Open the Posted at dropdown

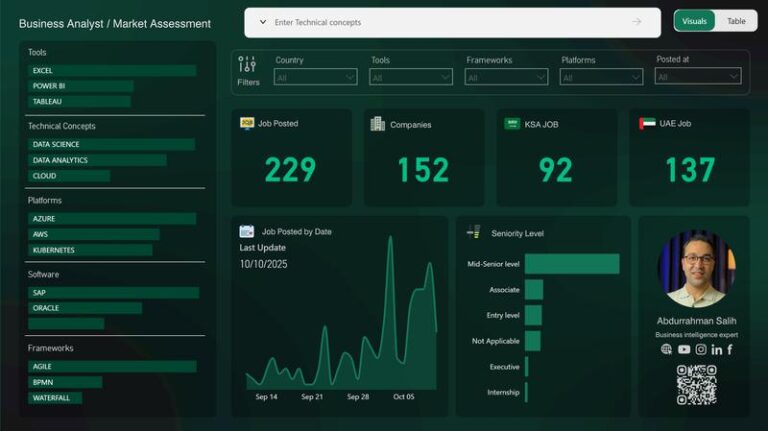[x=698, y=76]
